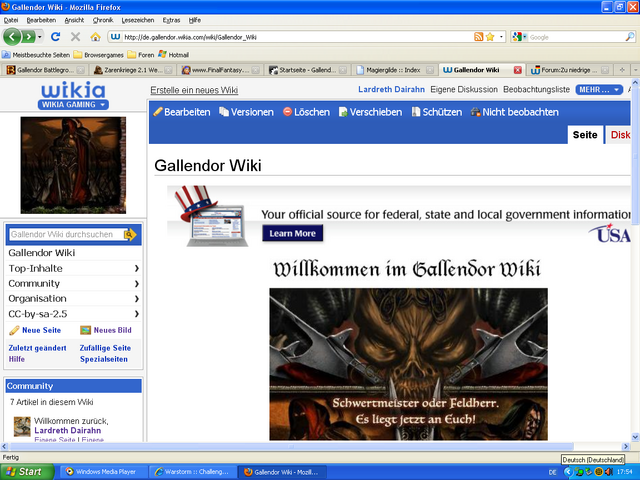Open the Extras menu
The image size is (640, 480).
coord(171,20)
